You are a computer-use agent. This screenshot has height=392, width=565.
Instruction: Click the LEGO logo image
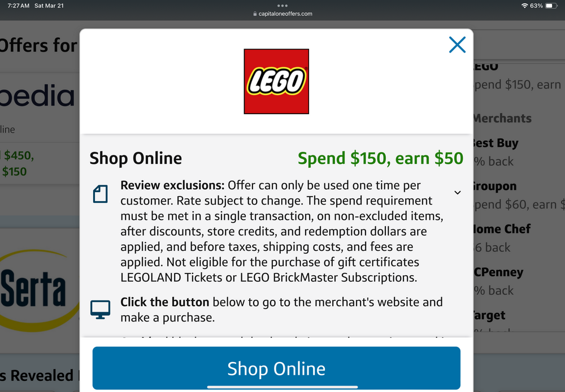pyautogui.click(x=276, y=81)
